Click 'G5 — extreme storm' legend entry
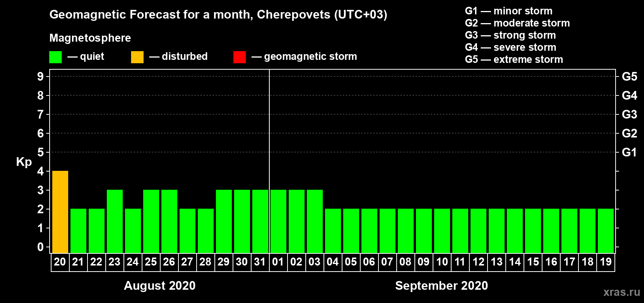 click(514, 59)
